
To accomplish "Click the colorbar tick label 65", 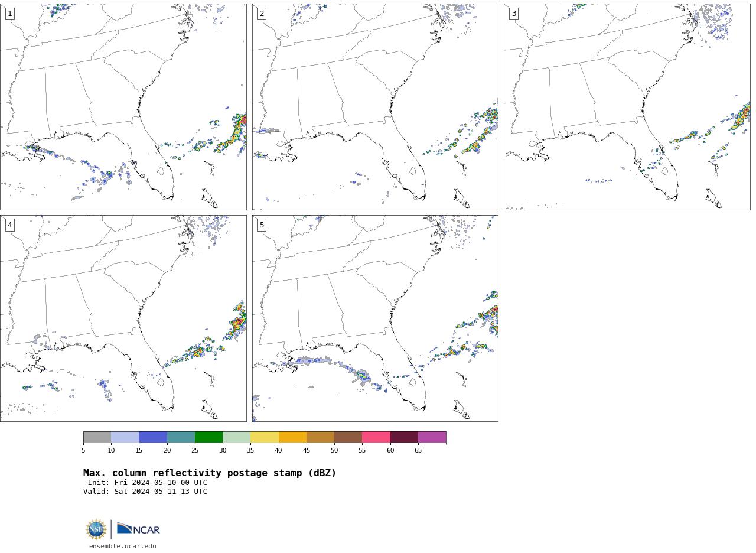I will [418, 451].
